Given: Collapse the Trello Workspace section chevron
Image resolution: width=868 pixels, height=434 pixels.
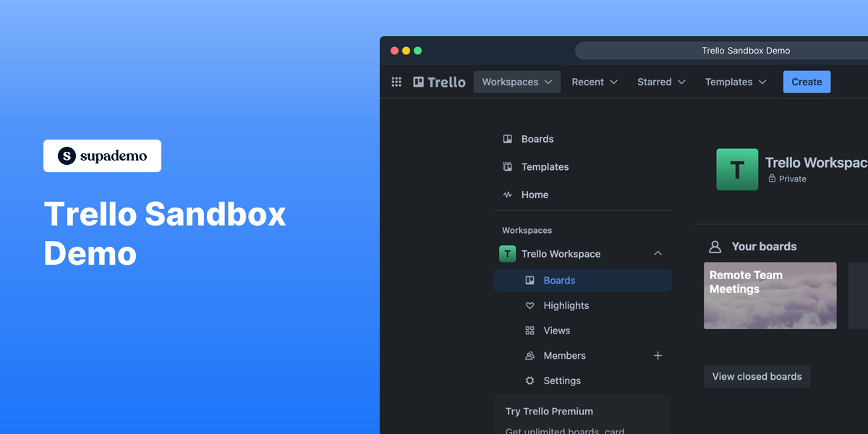Looking at the screenshot, I should coord(658,253).
